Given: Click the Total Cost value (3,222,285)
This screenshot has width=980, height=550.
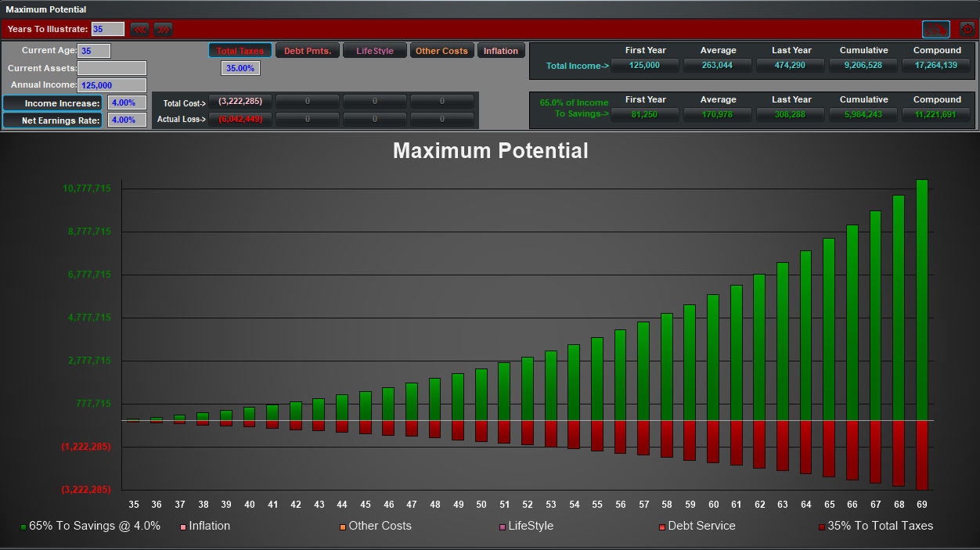Looking at the screenshot, I should point(240,102).
